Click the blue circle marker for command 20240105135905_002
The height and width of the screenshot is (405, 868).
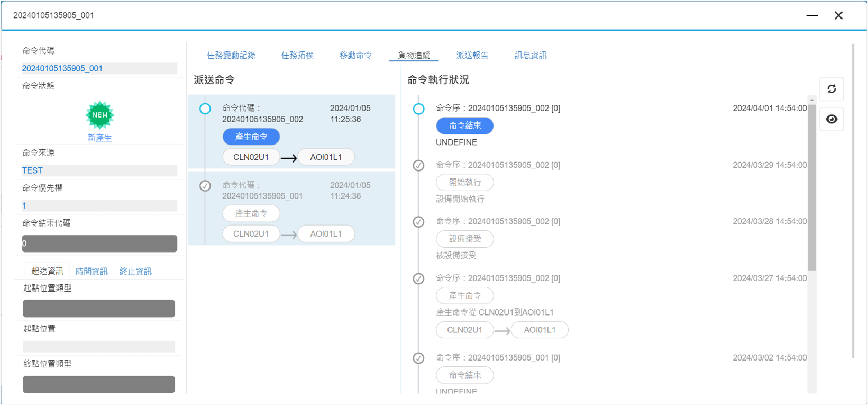pyautogui.click(x=205, y=109)
